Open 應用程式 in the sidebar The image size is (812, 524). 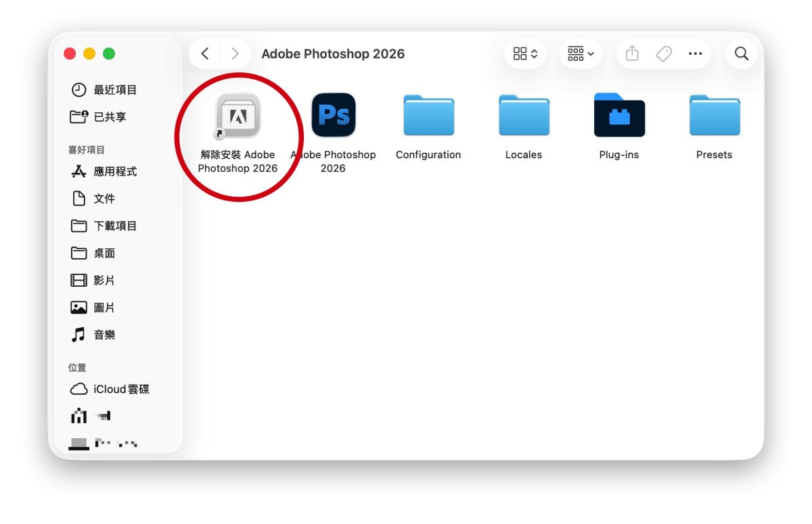point(104,172)
